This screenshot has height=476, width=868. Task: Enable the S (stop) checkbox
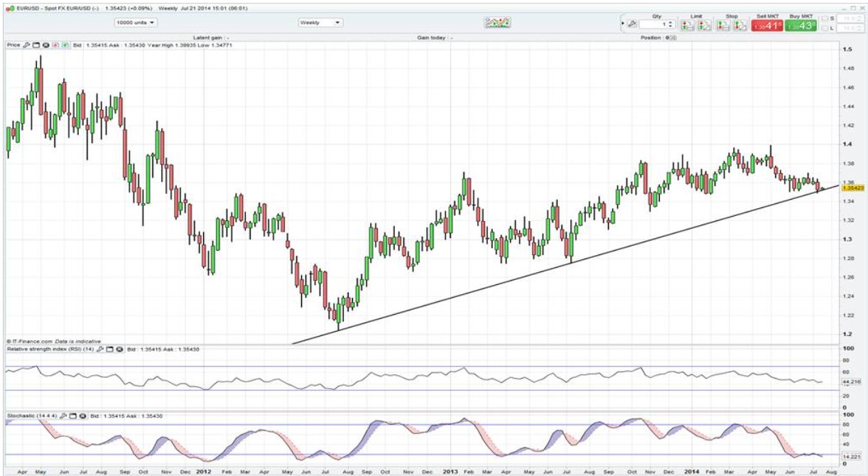(825, 18)
